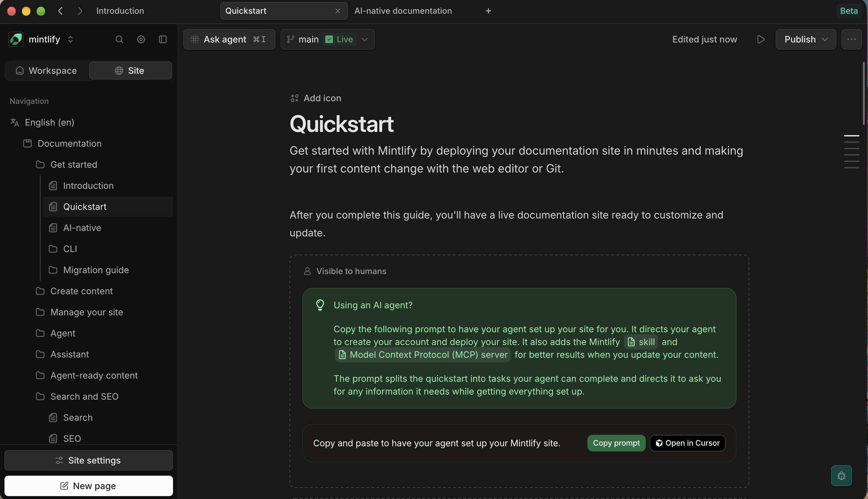This screenshot has width=868, height=499.
Task: Toggle the sidebar panel layout icon
Action: point(163,39)
